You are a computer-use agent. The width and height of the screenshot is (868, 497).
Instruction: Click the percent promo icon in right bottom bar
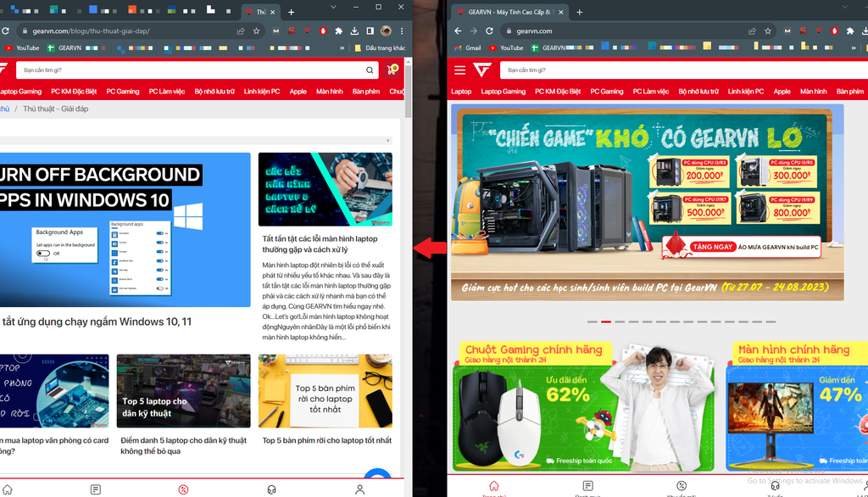[682, 486]
